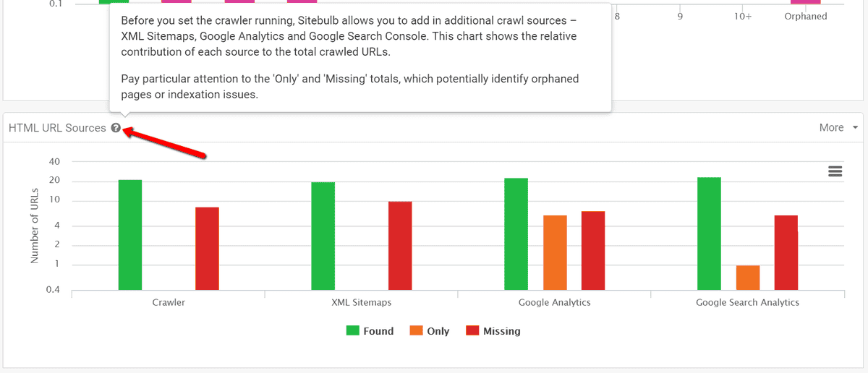Viewport: 868px width, 373px height.
Task: Click the green Found legend swatch
Action: tap(353, 331)
